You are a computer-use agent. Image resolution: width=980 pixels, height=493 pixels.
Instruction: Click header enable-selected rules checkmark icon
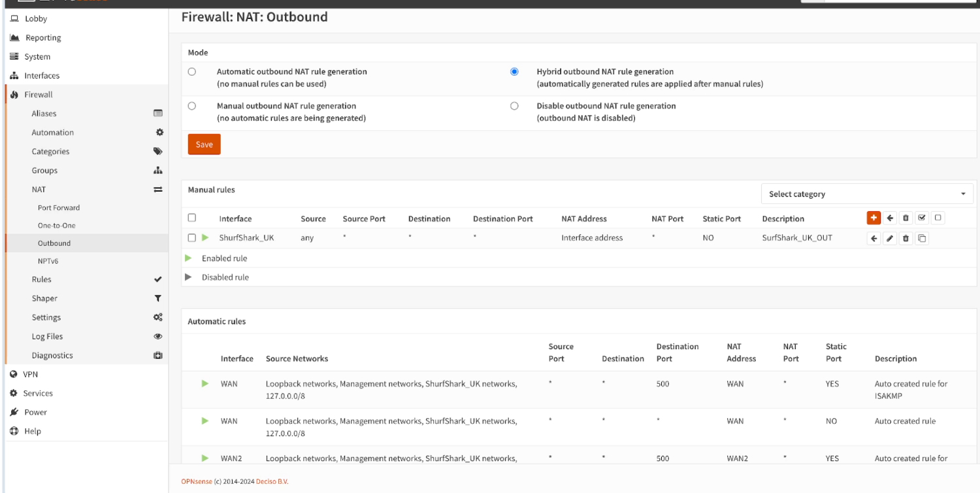click(922, 218)
